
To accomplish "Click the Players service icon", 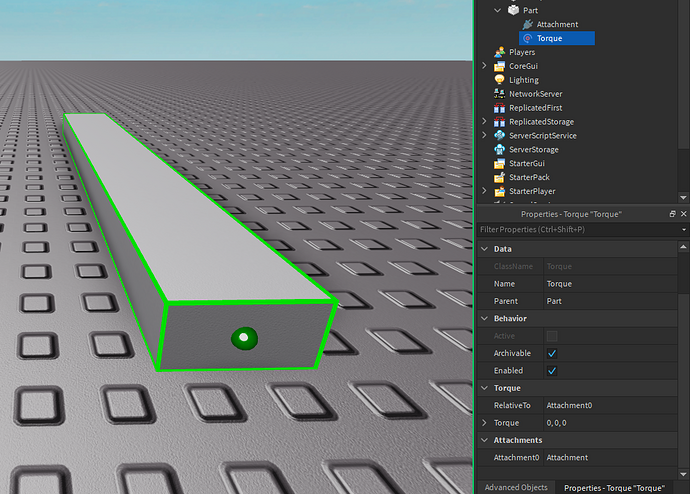I will pos(499,52).
